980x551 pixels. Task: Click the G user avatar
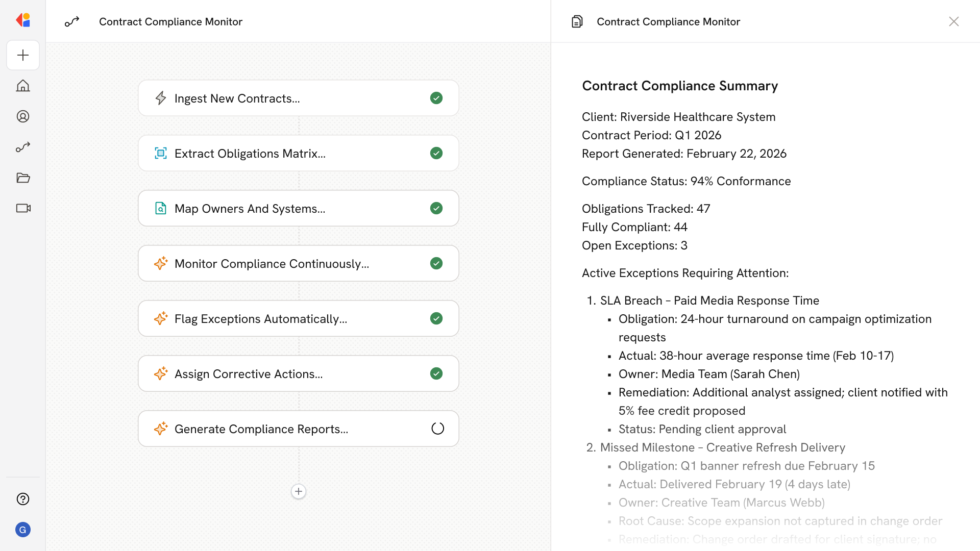pos(23,530)
